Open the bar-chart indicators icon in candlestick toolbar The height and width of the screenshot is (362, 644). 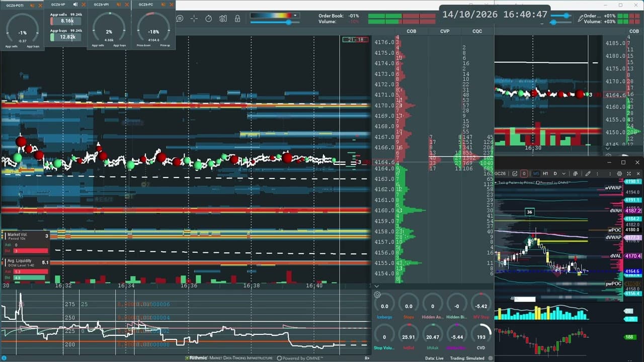pos(575,173)
